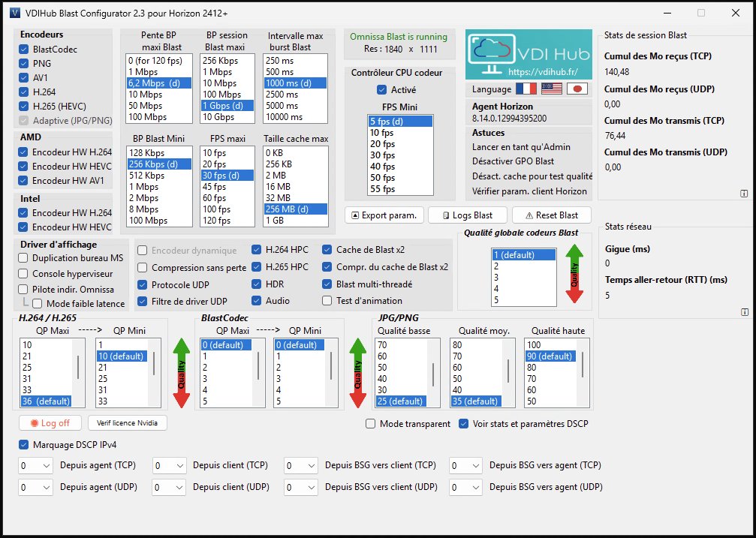This screenshot has width=756, height=538.
Task: Disable the HDR checkbox
Action: [x=257, y=284]
